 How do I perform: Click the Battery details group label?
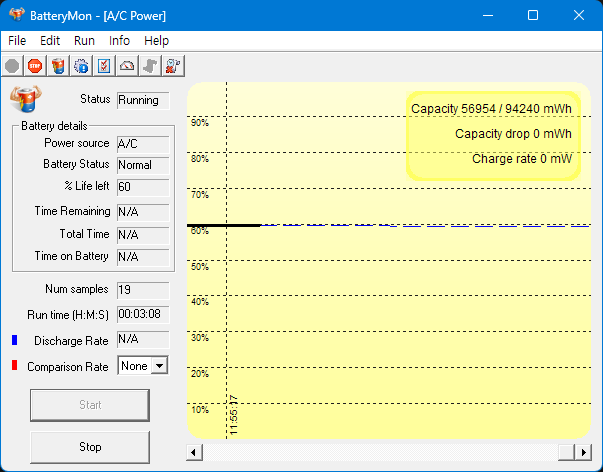click(x=54, y=126)
